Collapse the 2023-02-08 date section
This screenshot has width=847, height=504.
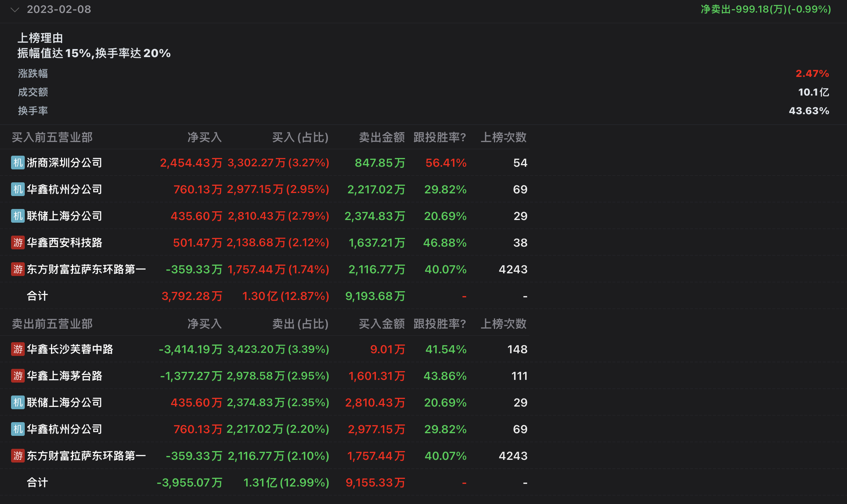tap(15, 10)
